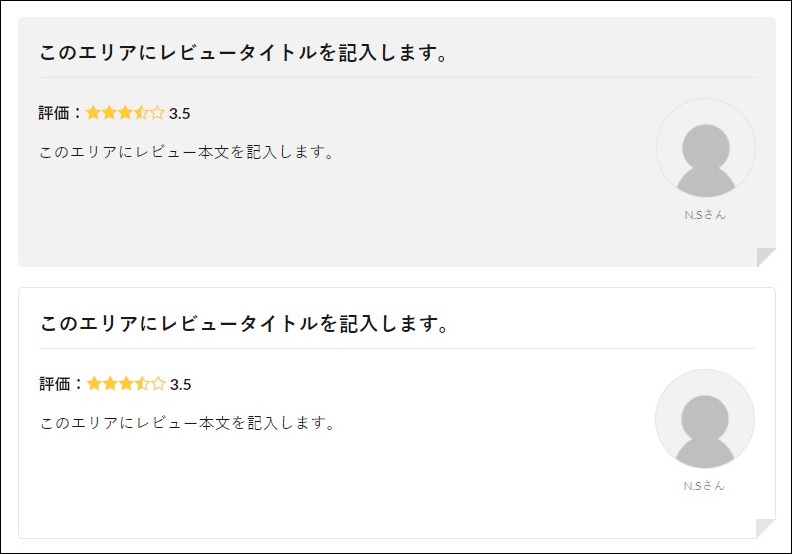The height and width of the screenshot is (554, 792).
Task: Click the folded corner of the white review card
Action: click(x=766, y=529)
